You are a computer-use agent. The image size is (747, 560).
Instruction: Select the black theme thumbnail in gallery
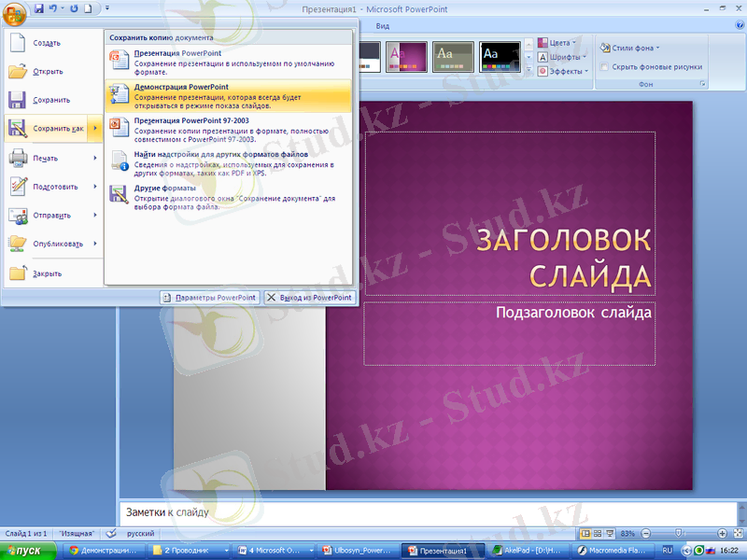coord(500,57)
